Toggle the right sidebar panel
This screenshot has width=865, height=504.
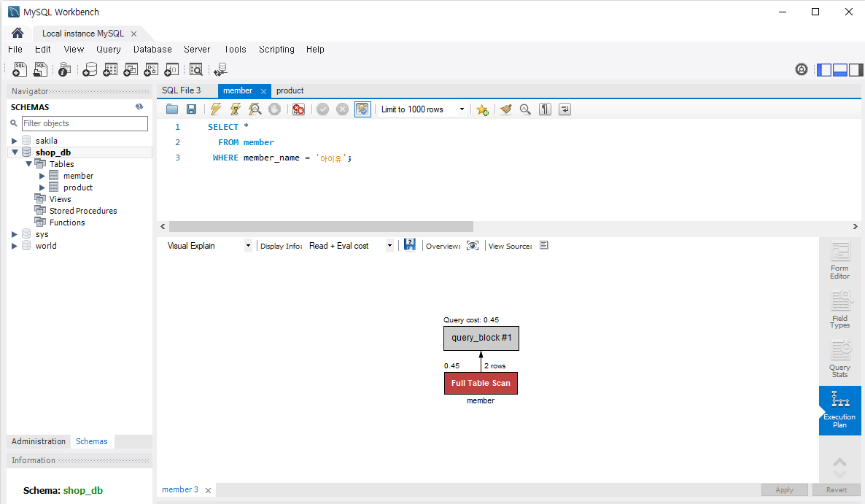click(856, 70)
